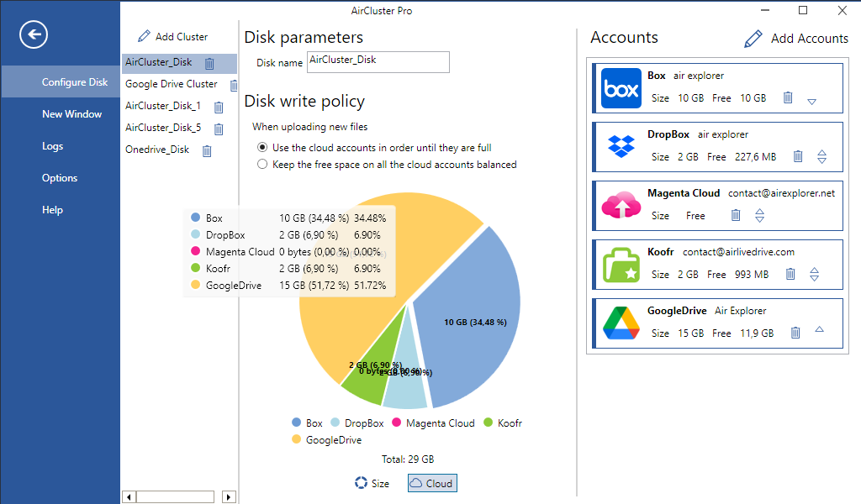This screenshot has height=504, width=861.
Task: Click the Koofr logo icon
Action: coord(621,265)
